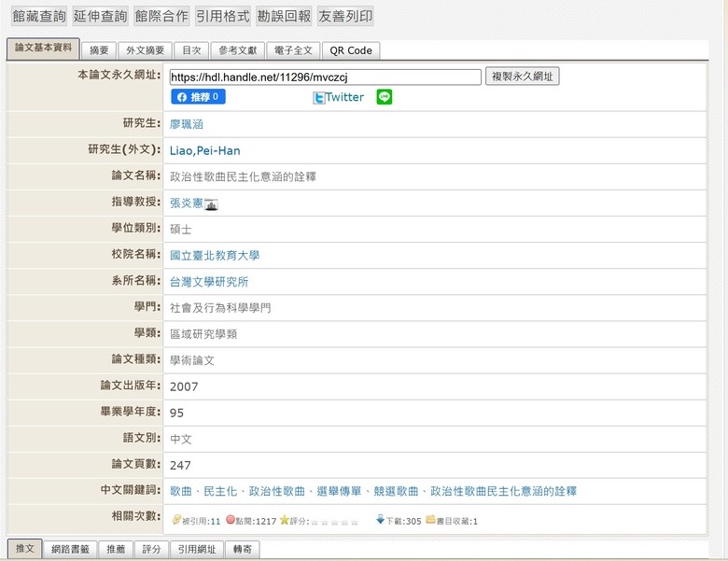Click the bookshelf collection icon
The image size is (728, 561).
(x=430, y=520)
